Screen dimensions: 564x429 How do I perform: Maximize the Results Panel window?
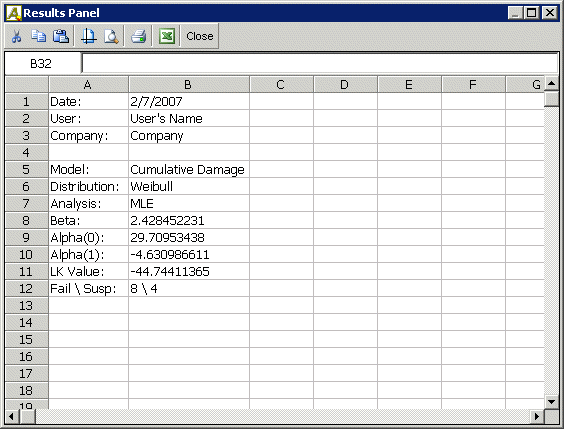[532, 13]
